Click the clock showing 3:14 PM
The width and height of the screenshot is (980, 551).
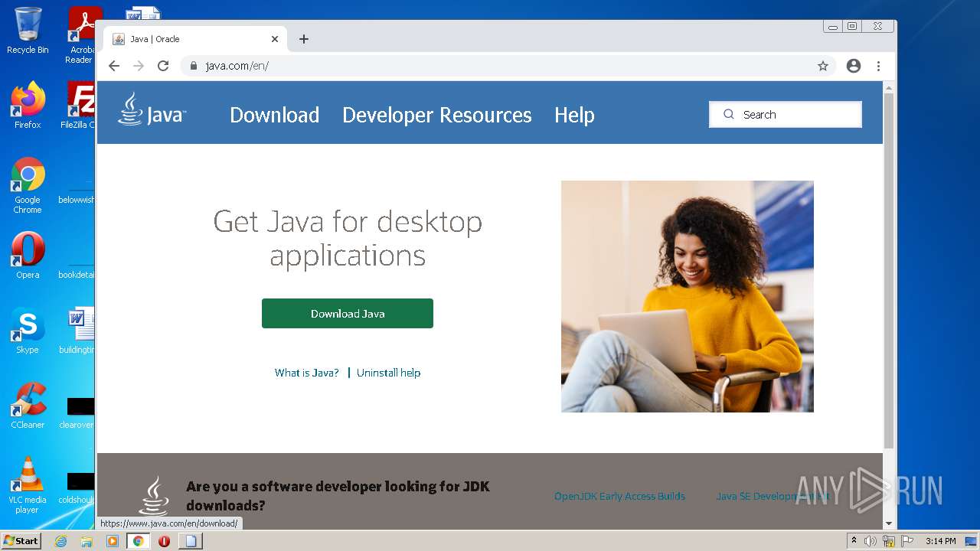940,541
